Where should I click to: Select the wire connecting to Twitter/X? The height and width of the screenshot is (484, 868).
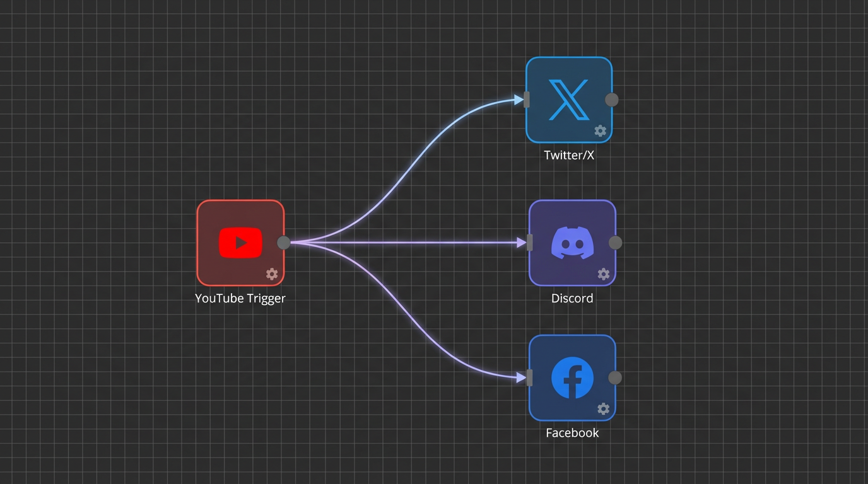[410, 170]
